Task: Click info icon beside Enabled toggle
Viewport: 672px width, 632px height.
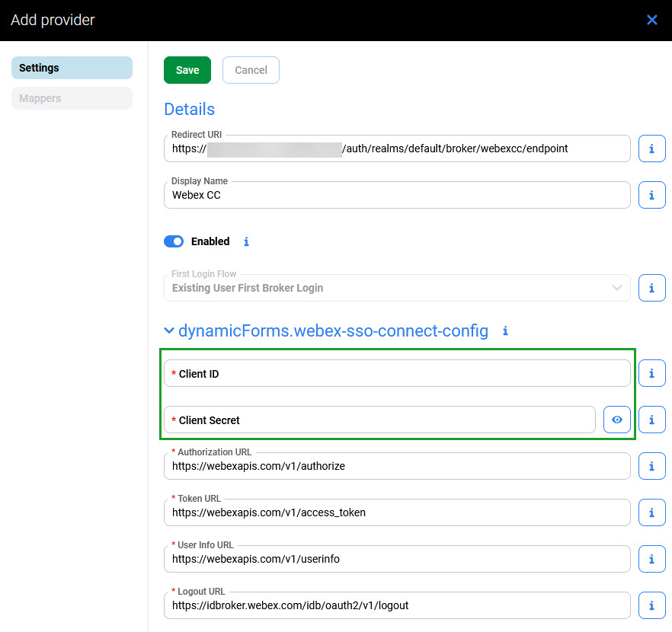Action: click(x=246, y=241)
